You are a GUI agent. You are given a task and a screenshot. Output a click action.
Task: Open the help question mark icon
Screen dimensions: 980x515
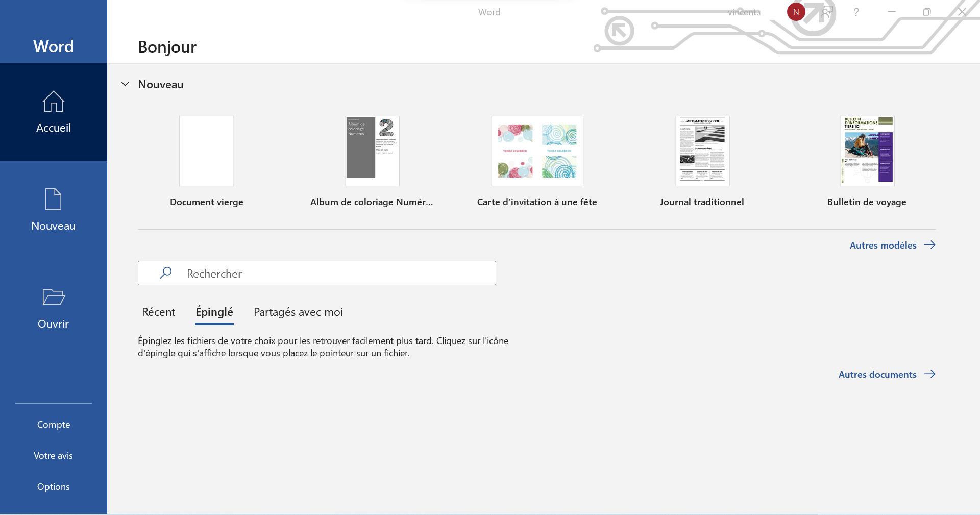pyautogui.click(x=856, y=12)
